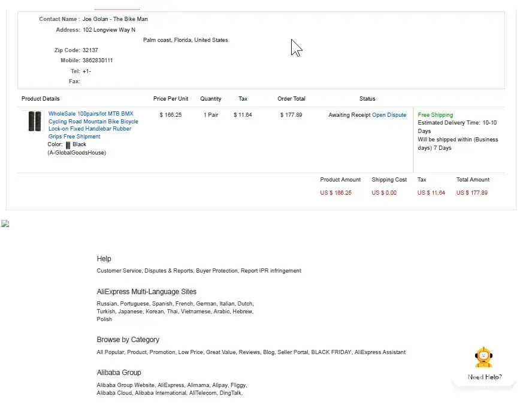Open the WholeSale handlebar grips product link

click(x=93, y=125)
